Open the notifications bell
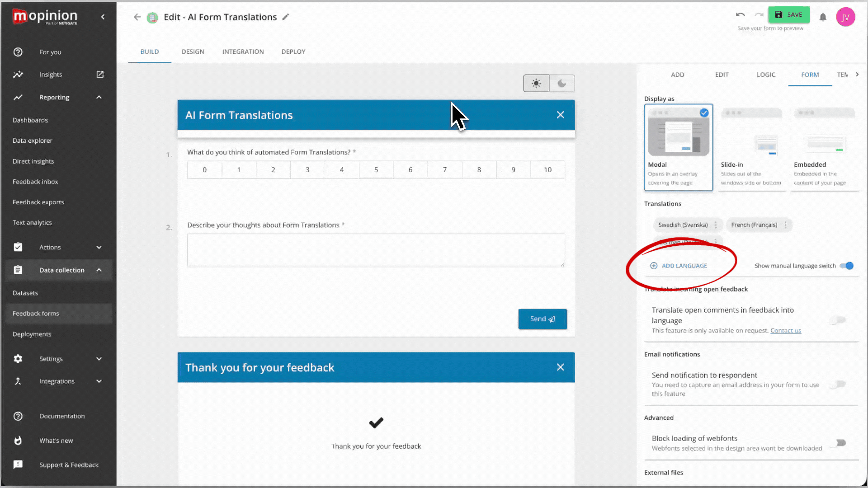868x488 pixels. (823, 17)
